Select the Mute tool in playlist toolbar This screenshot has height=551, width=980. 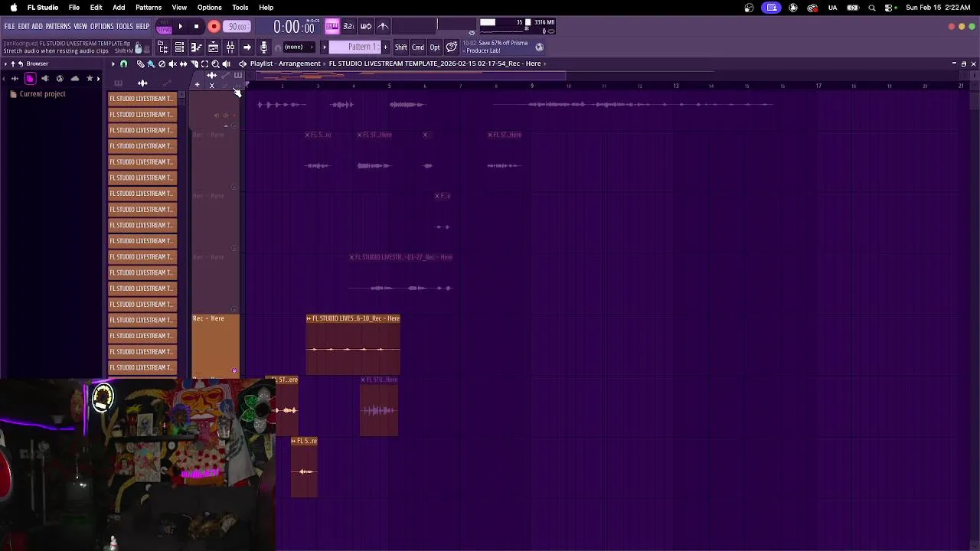coord(172,64)
